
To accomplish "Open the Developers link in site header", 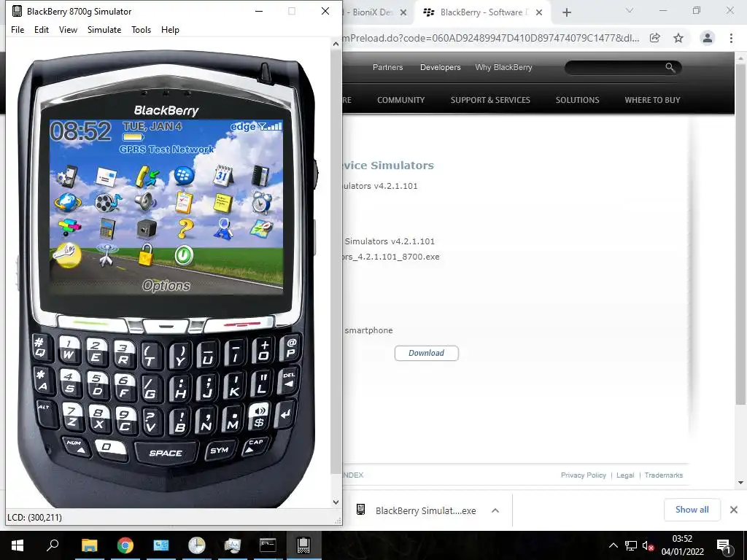I will click(x=440, y=67).
